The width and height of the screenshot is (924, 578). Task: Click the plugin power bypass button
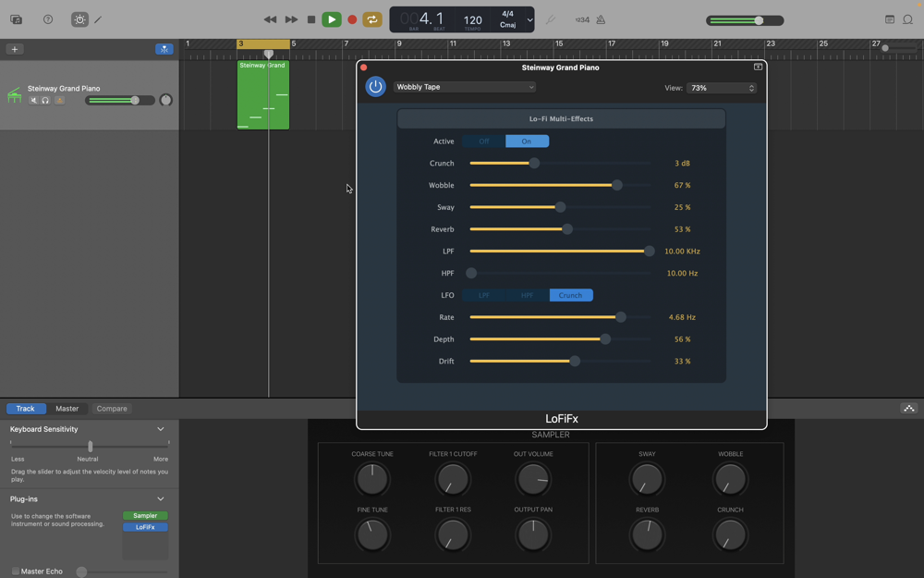click(x=375, y=87)
